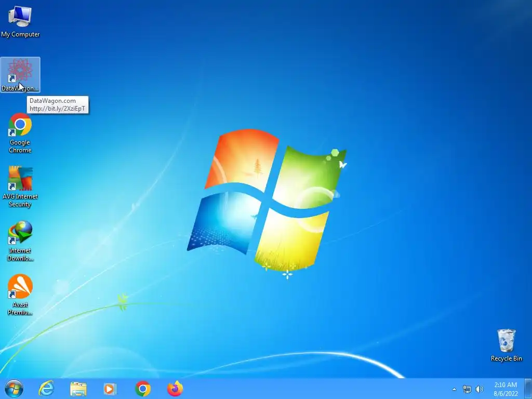Click the Show desktop button
The image size is (532, 399).
click(x=528, y=389)
